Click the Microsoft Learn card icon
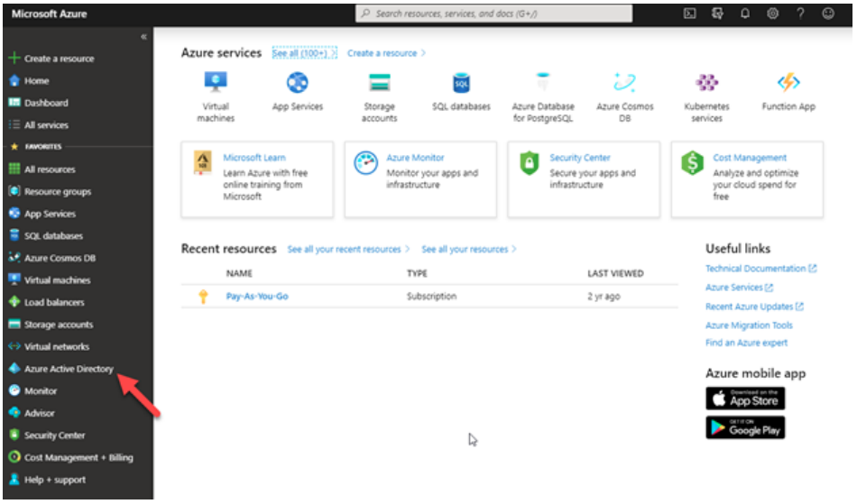The image size is (857, 504). pos(203,162)
